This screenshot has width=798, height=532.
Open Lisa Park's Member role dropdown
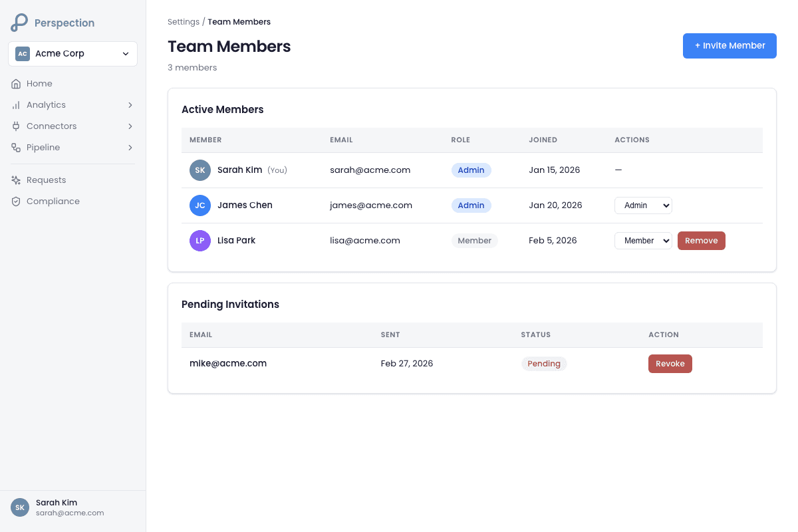tap(643, 241)
